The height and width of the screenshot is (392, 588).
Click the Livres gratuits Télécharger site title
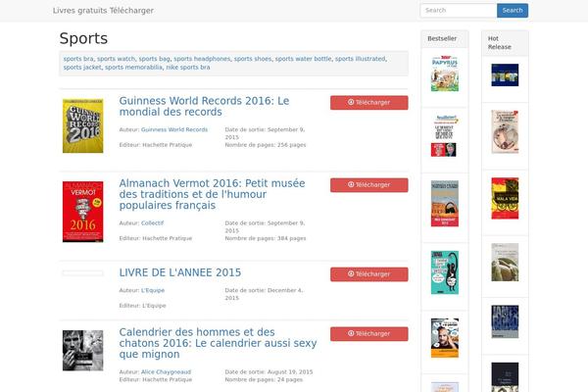[103, 11]
